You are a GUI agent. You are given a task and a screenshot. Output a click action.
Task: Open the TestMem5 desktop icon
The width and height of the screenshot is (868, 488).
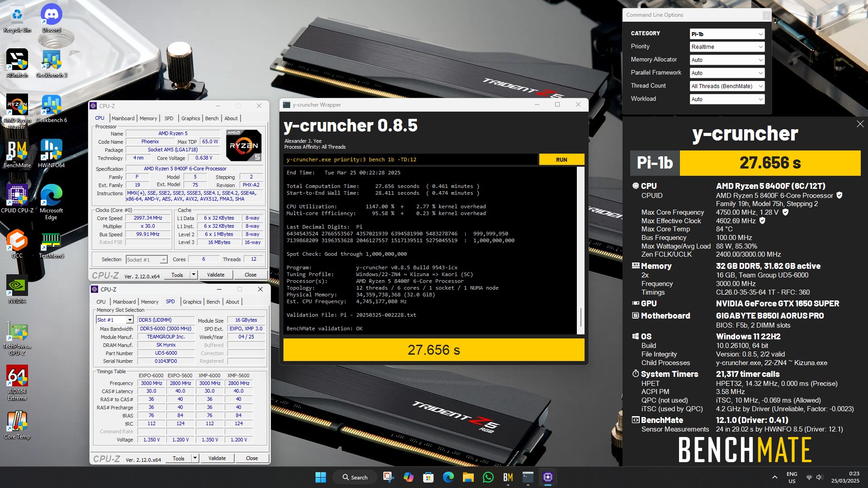click(52, 244)
